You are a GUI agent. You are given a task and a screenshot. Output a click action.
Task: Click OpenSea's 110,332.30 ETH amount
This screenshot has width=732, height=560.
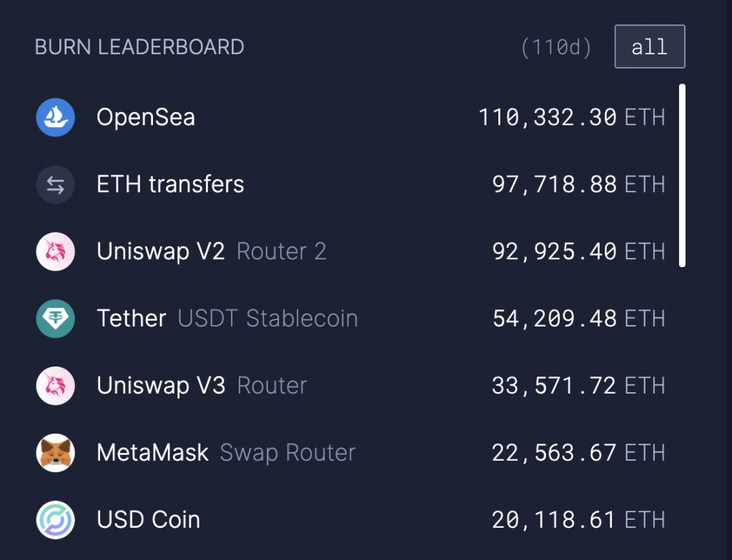[x=572, y=117]
